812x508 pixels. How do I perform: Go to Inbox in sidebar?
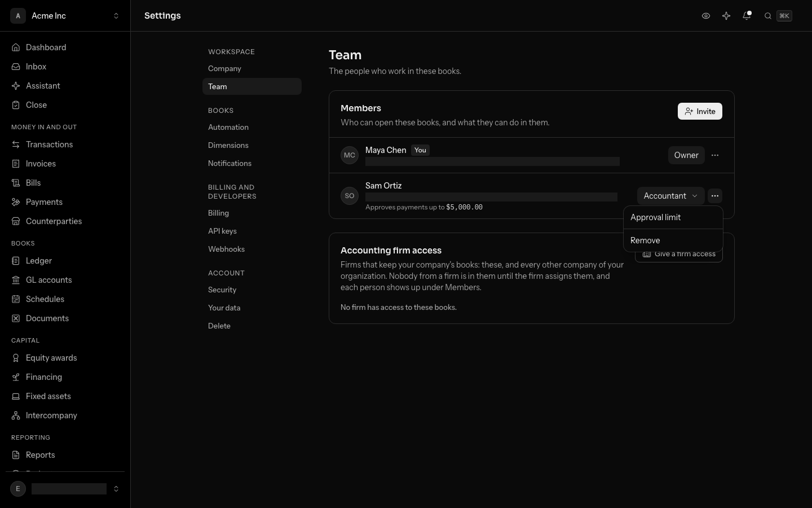65,67
